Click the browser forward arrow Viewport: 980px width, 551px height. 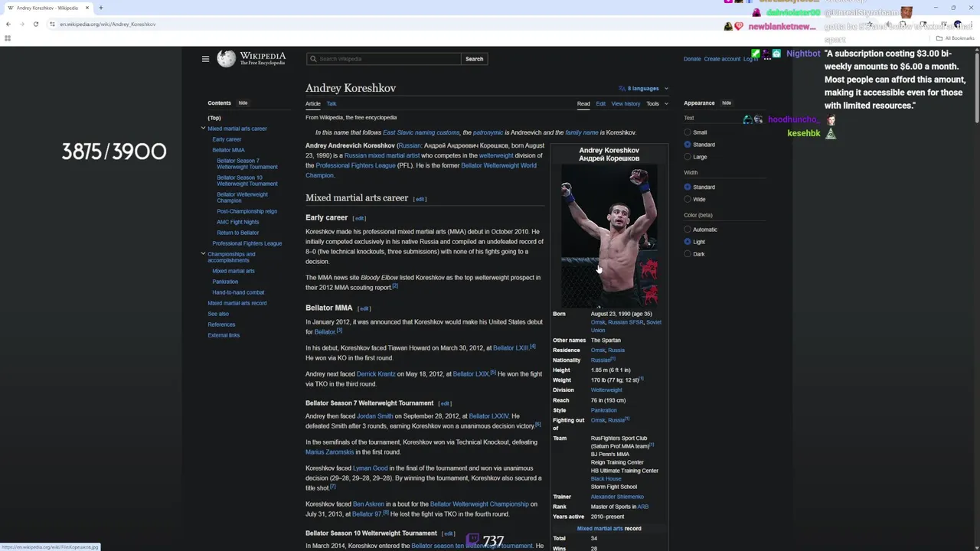point(21,24)
